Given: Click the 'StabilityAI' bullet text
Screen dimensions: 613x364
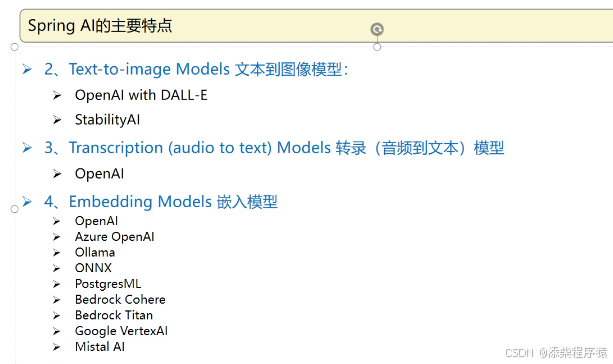Looking at the screenshot, I should pos(108,120).
